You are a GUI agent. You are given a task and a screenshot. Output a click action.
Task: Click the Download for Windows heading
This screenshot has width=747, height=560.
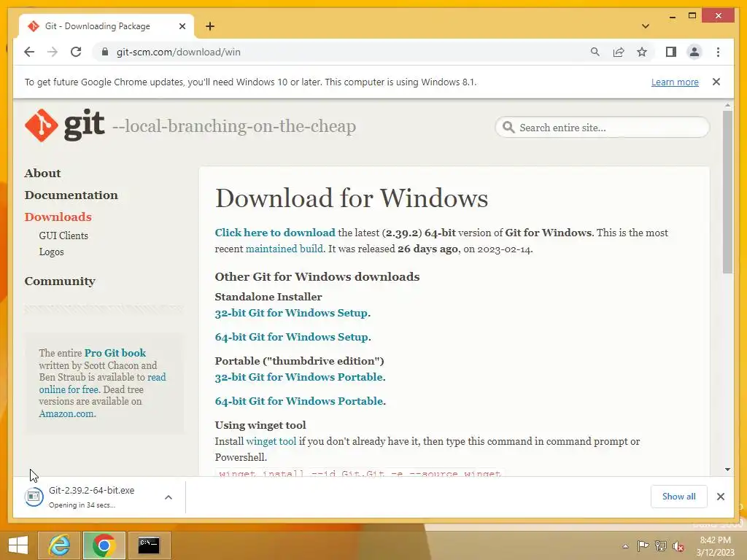click(x=351, y=198)
